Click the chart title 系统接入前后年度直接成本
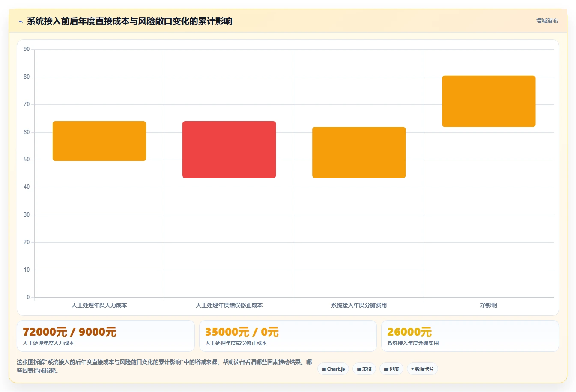 point(129,21)
